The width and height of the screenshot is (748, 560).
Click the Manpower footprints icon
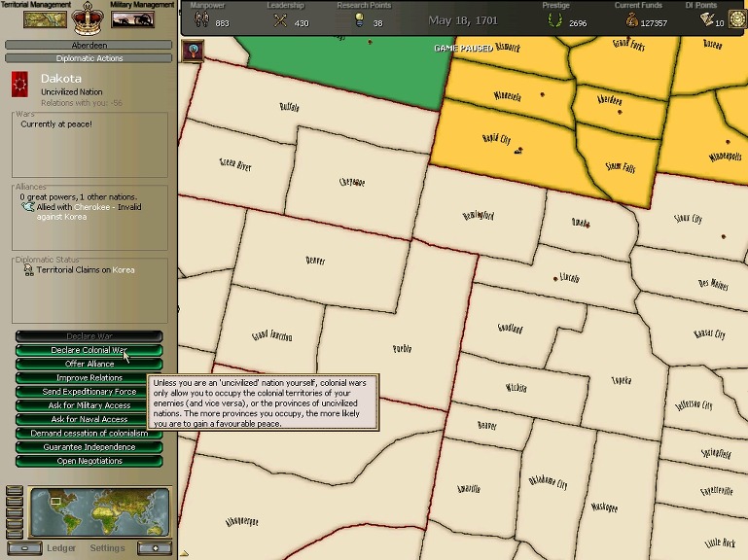pos(201,21)
